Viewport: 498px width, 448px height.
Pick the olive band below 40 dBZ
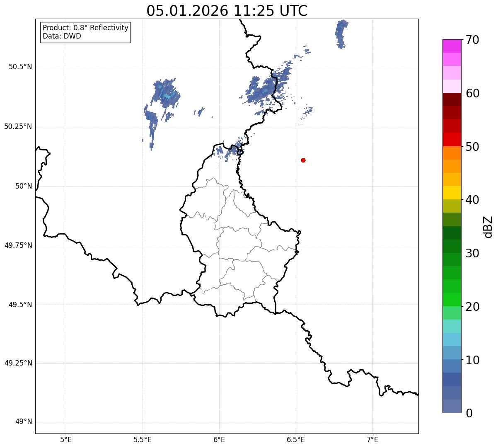coord(452,206)
